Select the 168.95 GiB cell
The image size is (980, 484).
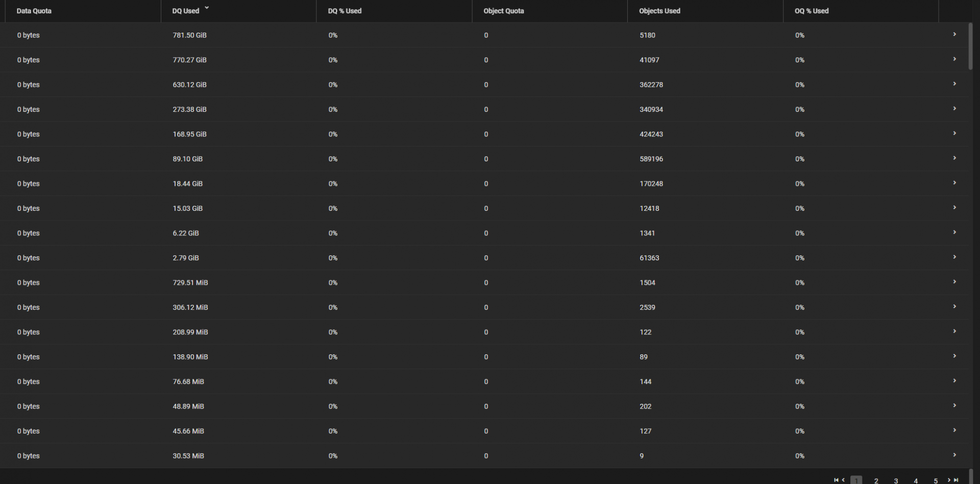(189, 134)
